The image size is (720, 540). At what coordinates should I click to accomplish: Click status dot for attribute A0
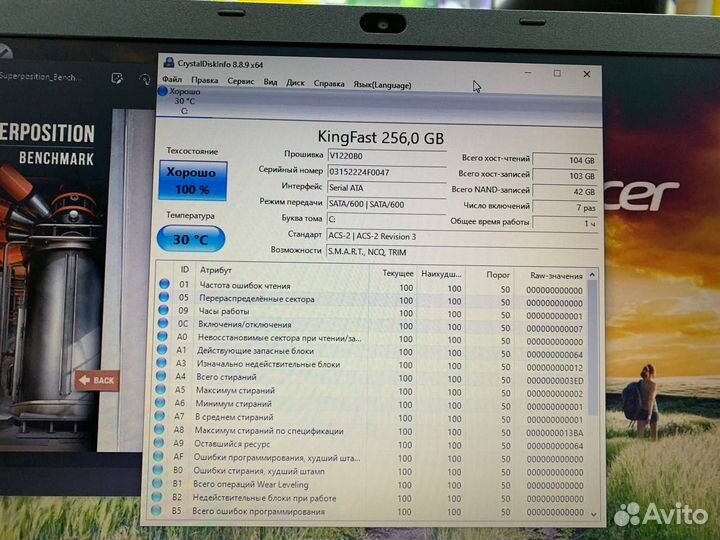tap(163, 336)
